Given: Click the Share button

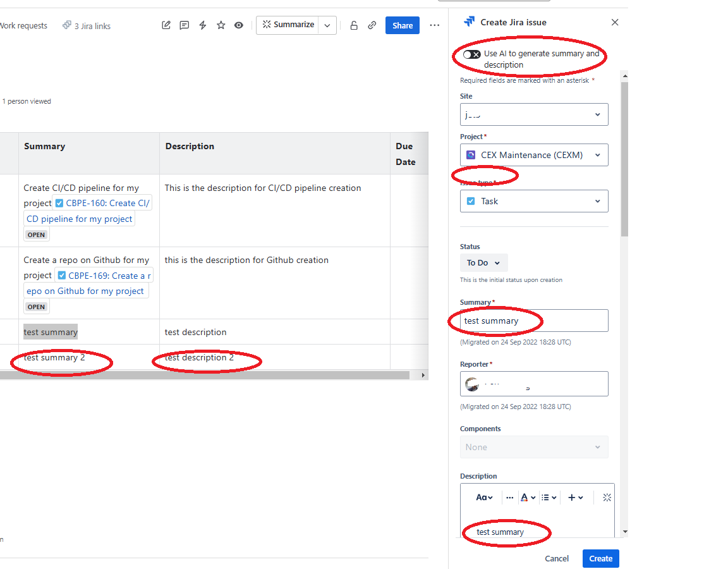Looking at the screenshot, I should [x=402, y=25].
